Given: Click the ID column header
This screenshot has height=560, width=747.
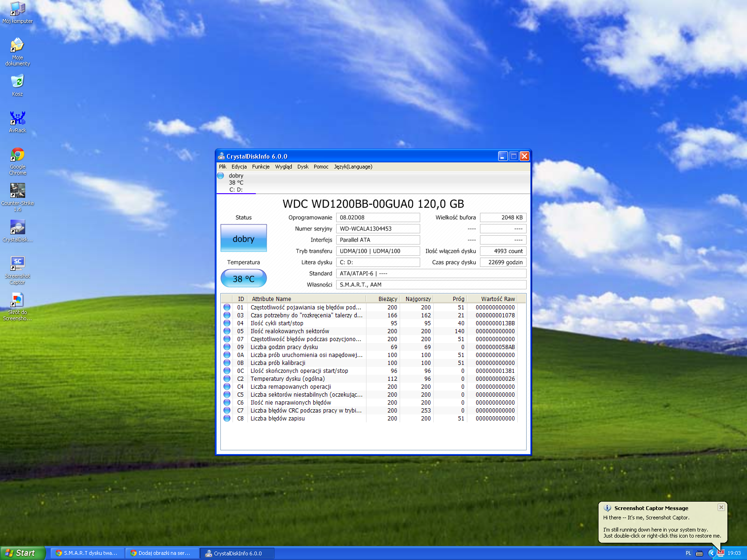Looking at the screenshot, I should coord(241,299).
